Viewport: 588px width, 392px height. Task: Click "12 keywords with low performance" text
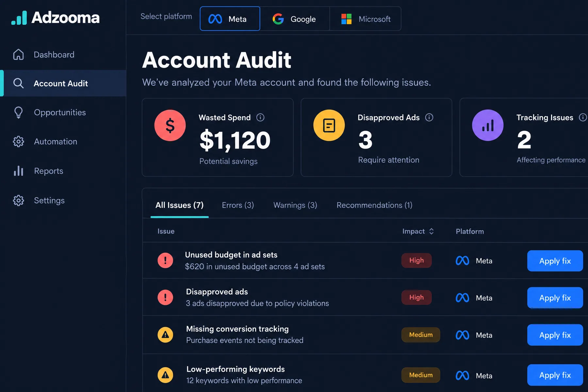(244, 381)
